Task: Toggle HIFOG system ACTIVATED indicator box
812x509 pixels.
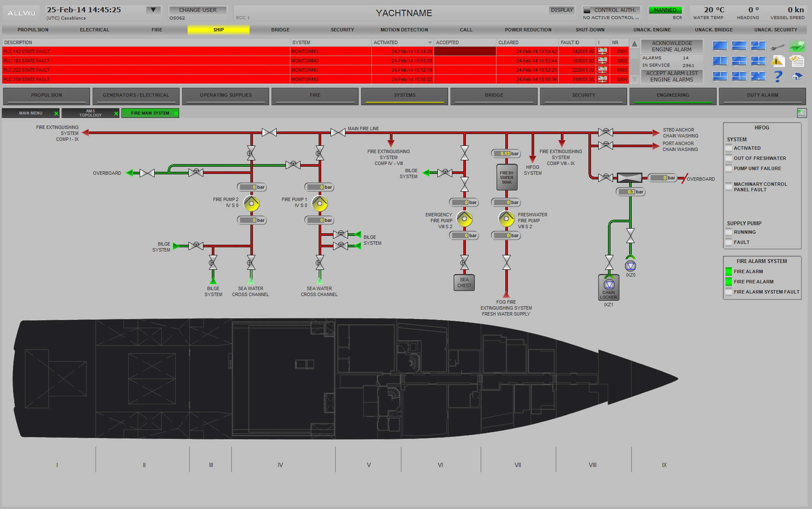Action: pos(729,148)
